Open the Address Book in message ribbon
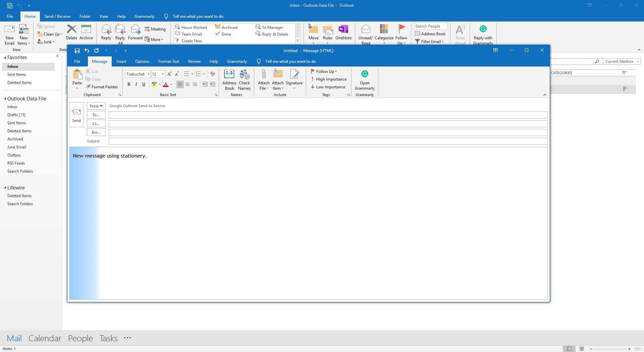The image size is (644, 352). 229,79
